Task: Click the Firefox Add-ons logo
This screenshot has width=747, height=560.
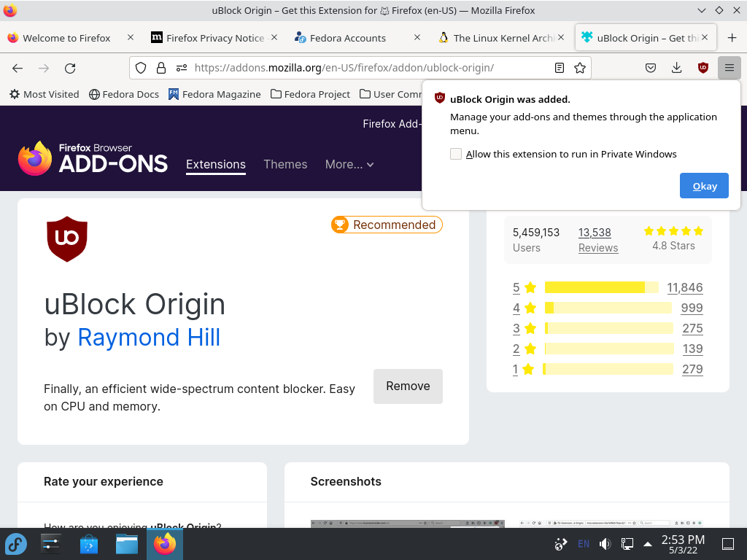Action: coord(93,158)
